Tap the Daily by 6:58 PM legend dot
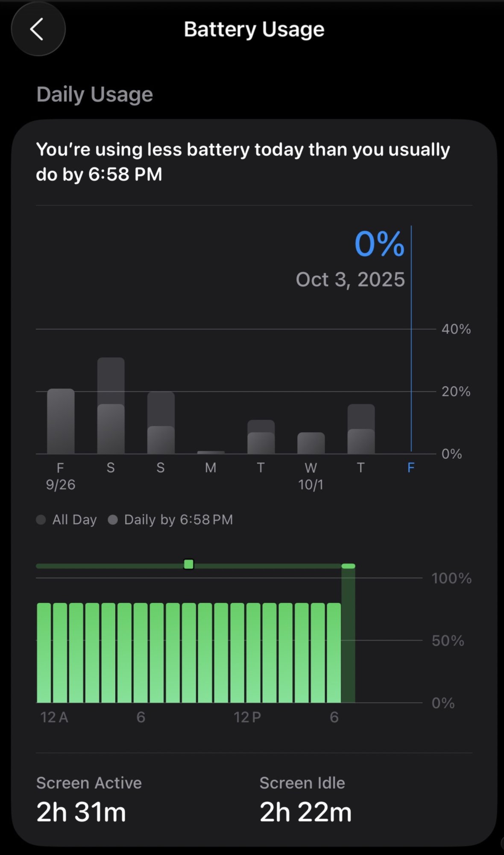The width and height of the screenshot is (504, 855). click(x=113, y=520)
